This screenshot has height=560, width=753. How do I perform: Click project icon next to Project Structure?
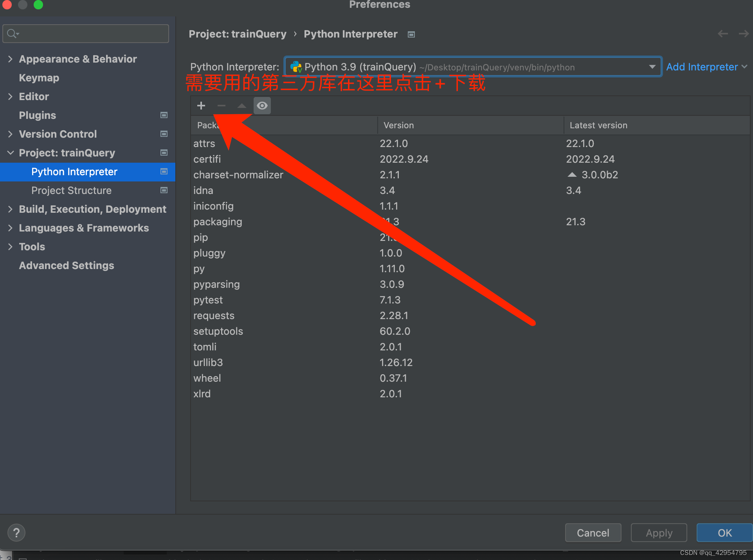click(x=164, y=190)
